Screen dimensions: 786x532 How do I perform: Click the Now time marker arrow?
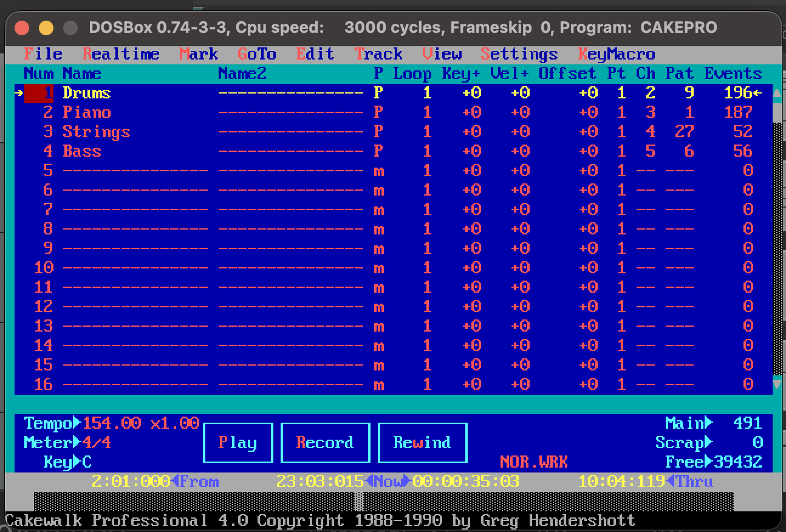coord(369,482)
